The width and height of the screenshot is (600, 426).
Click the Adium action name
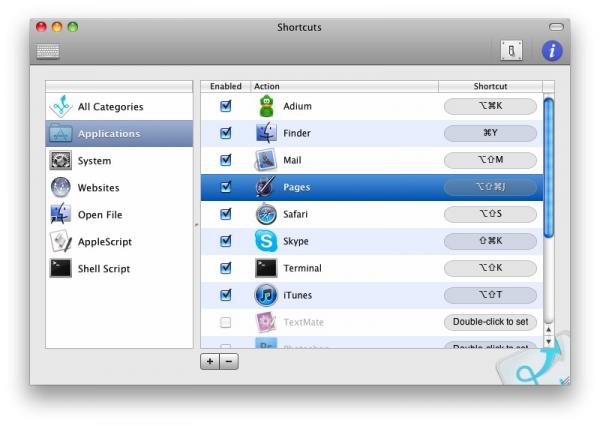click(297, 106)
